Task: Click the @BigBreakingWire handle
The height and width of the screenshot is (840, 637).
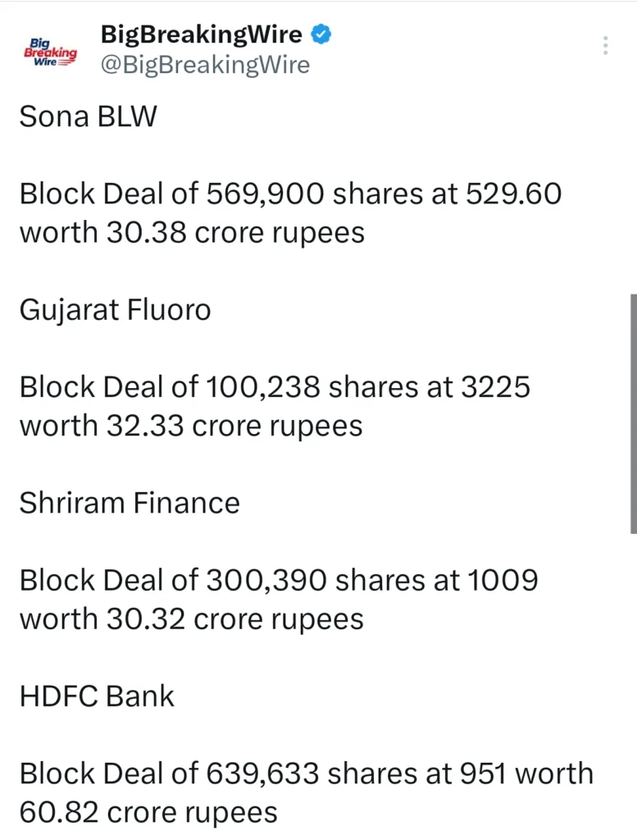Action: [x=205, y=64]
